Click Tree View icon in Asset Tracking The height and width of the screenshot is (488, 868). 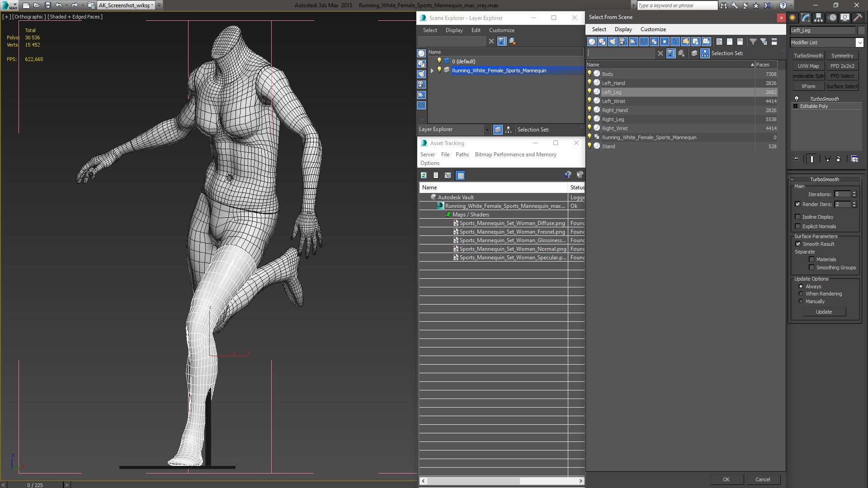click(x=448, y=175)
